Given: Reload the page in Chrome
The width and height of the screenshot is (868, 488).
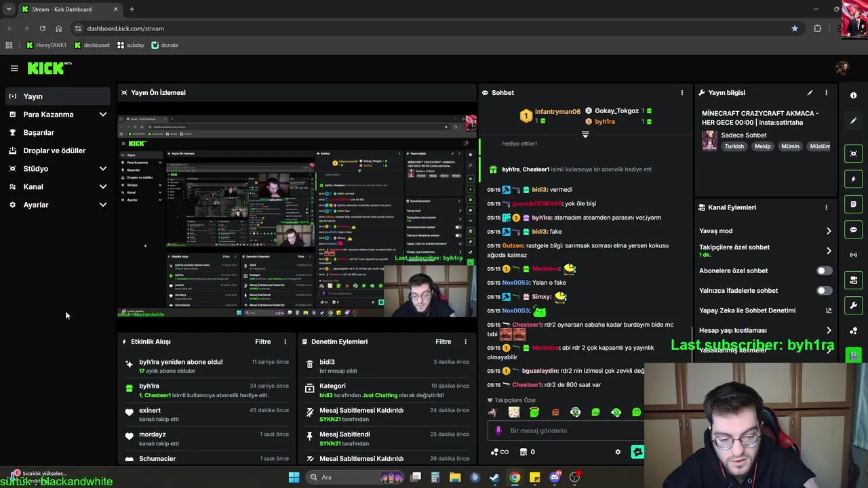Looking at the screenshot, I should click(x=42, y=28).
